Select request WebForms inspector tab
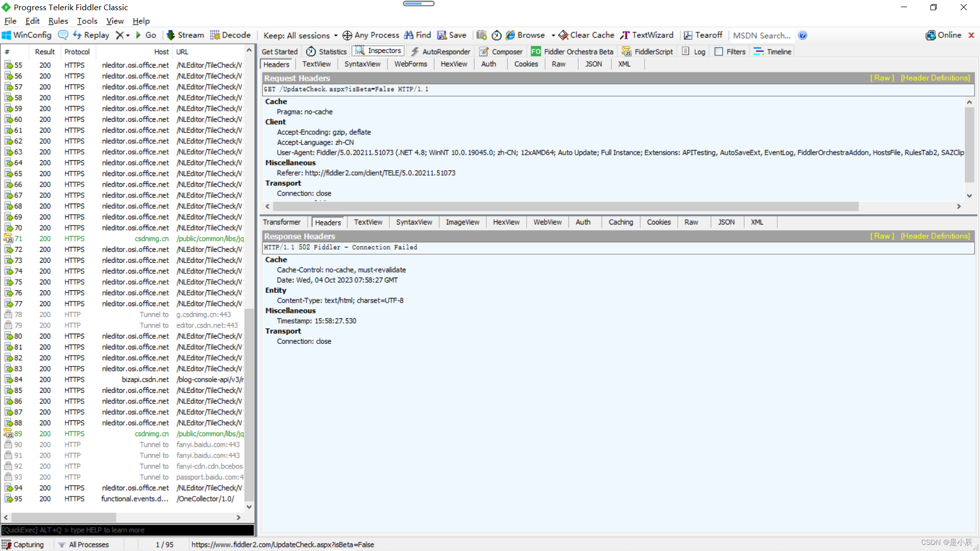Screen dimensions: 980x551 coord(410,64)
